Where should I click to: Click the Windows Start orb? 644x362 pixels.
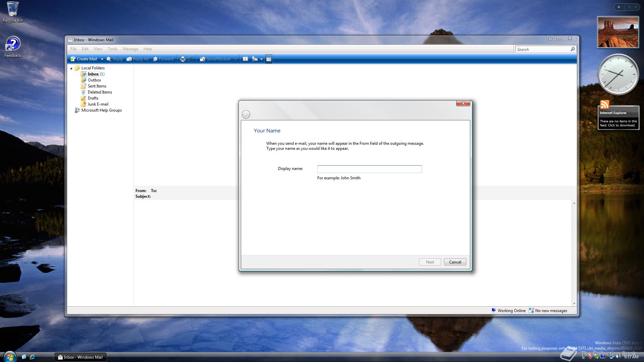(9, 356)
